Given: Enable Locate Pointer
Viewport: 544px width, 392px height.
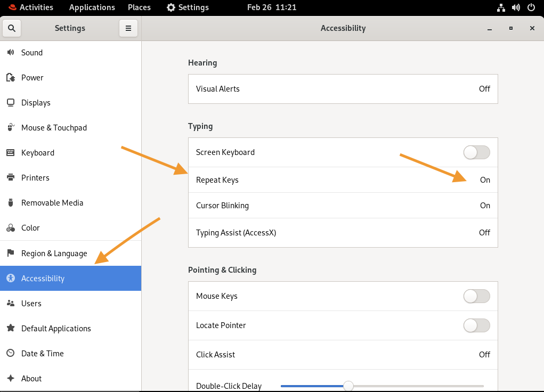Looking at the screenshot, I should (x=476, y=325).
